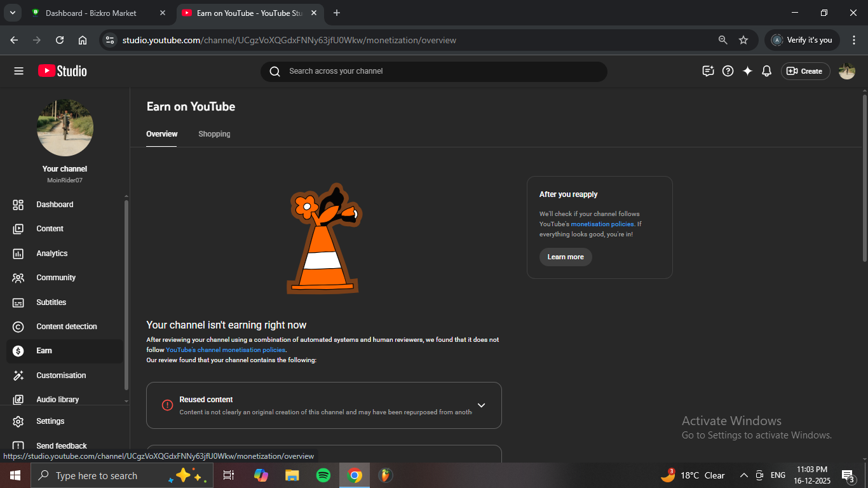Click the Search across your channel field
The height and width of the screenshot is (488, 868).
[433, 71]
